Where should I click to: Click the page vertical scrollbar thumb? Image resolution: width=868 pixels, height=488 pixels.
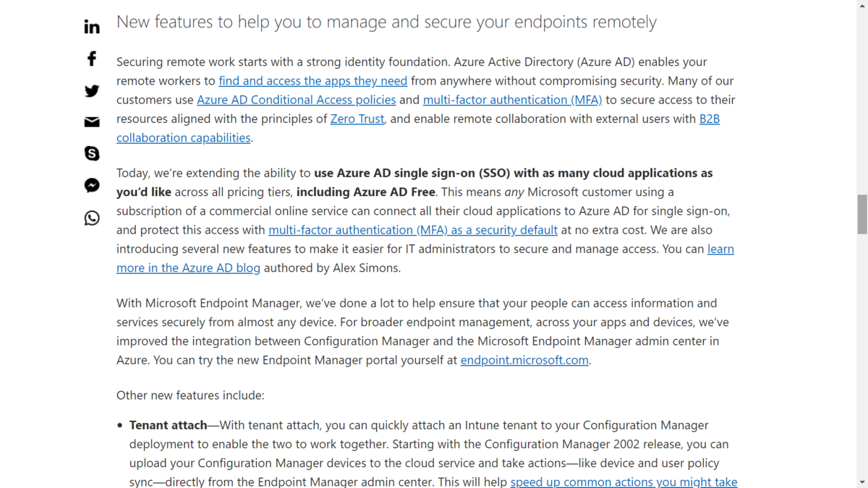tap(862, 214)
